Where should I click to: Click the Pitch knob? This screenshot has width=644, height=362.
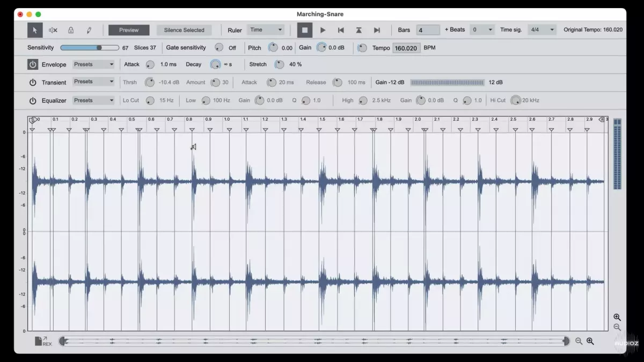tap(273, 48)
